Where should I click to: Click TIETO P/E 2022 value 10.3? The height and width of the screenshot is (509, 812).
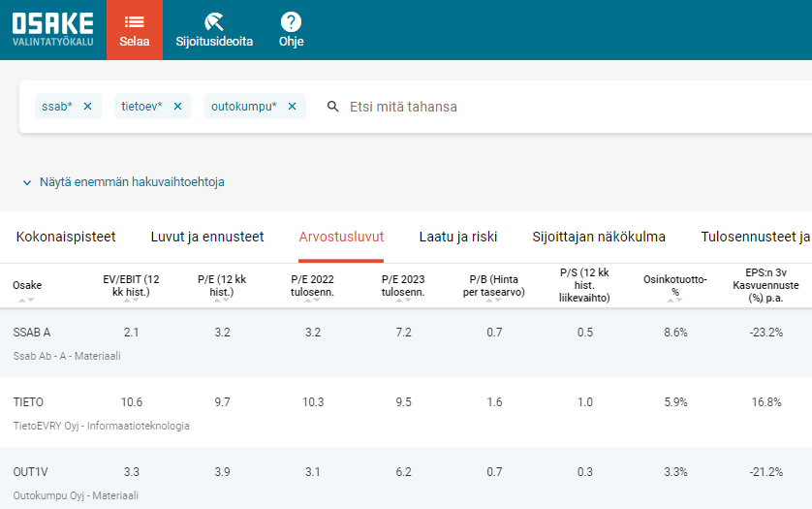(313, 402)
